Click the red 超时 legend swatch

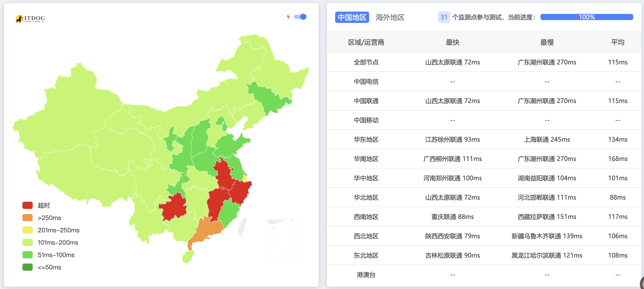click(28, 205)
